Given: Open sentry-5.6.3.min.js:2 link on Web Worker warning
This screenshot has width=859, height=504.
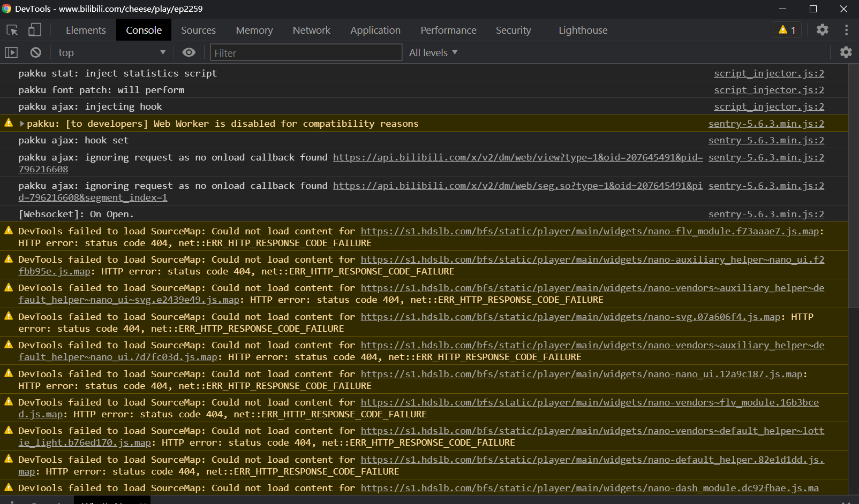Looking at the screenshot, I should tap(766, 124).
